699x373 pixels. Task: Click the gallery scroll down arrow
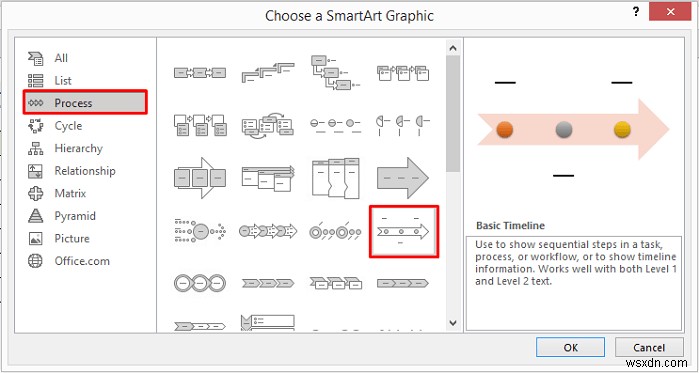point(453,322)
